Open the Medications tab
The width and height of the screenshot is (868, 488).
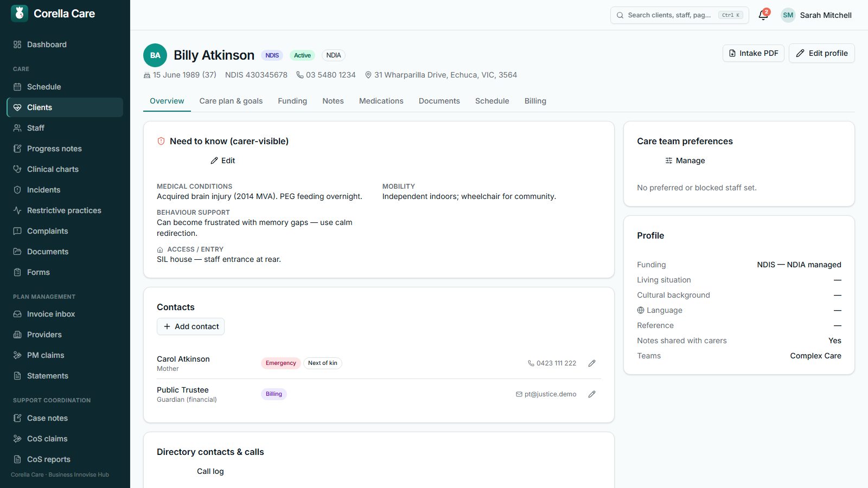click(x=381, y=101)
